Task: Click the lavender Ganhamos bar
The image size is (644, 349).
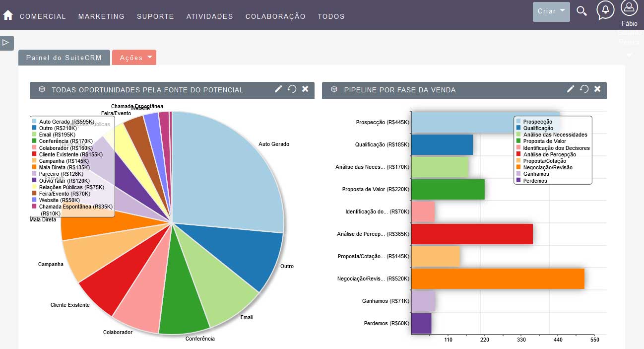Action: pyautogui.click(x=423, y=301)
